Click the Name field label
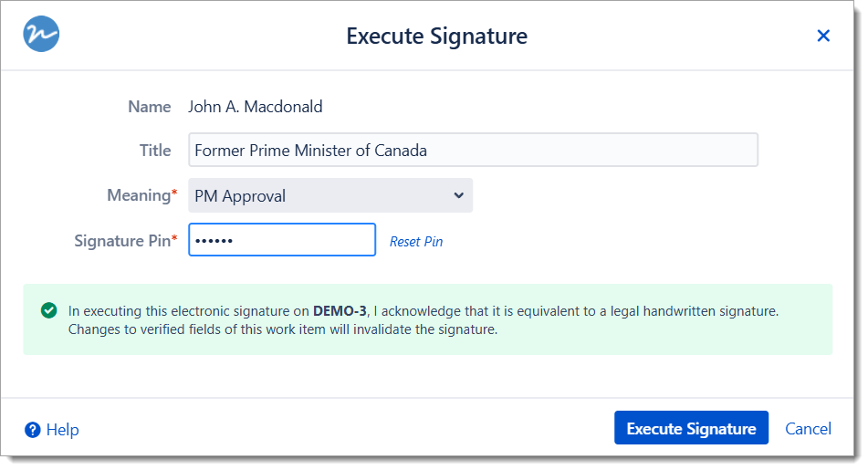This screenshot has width=868, height=470. (x=150, y=107)
